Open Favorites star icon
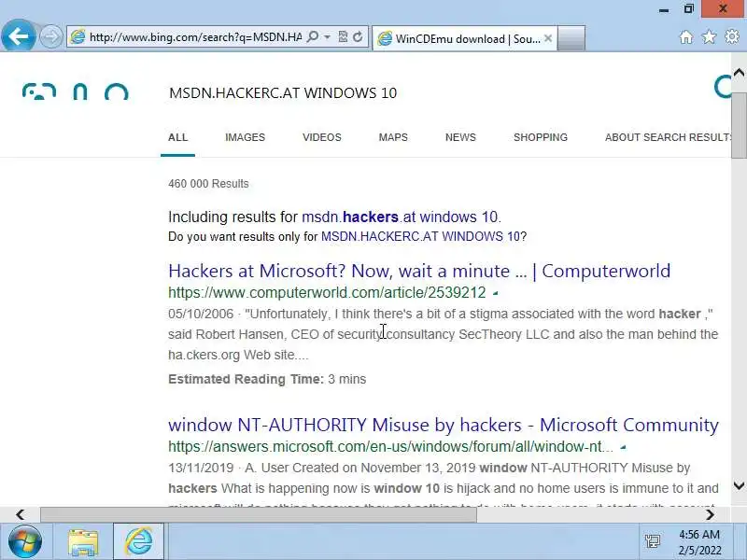This screenshot has height=560, width=747. [x=709, y=36]
